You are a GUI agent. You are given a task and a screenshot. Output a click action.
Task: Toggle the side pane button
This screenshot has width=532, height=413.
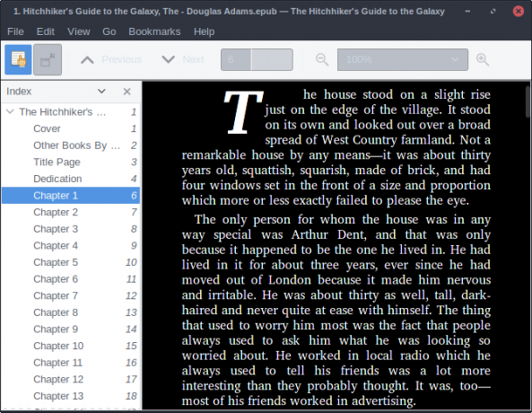point(18,59)
